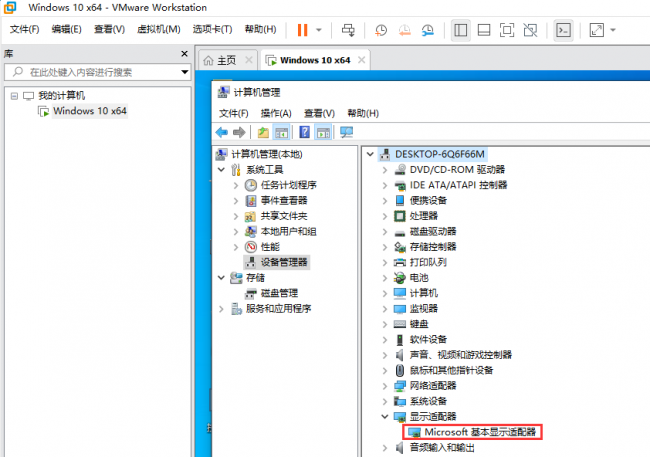Expand DVD/CD-ROM 驱动器 category
This screenshot has width=650, height=457.
[385, 170]
